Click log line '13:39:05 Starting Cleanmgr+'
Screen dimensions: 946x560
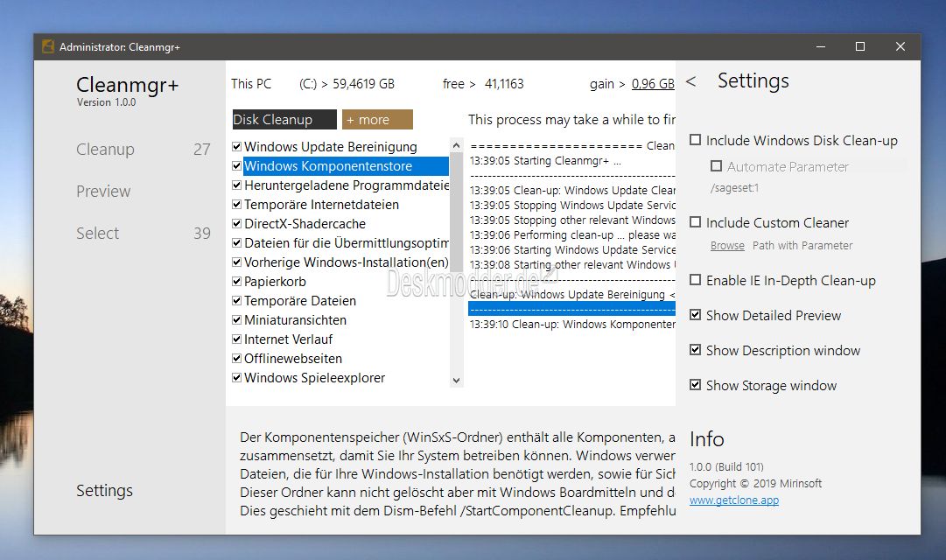[545, 161]
